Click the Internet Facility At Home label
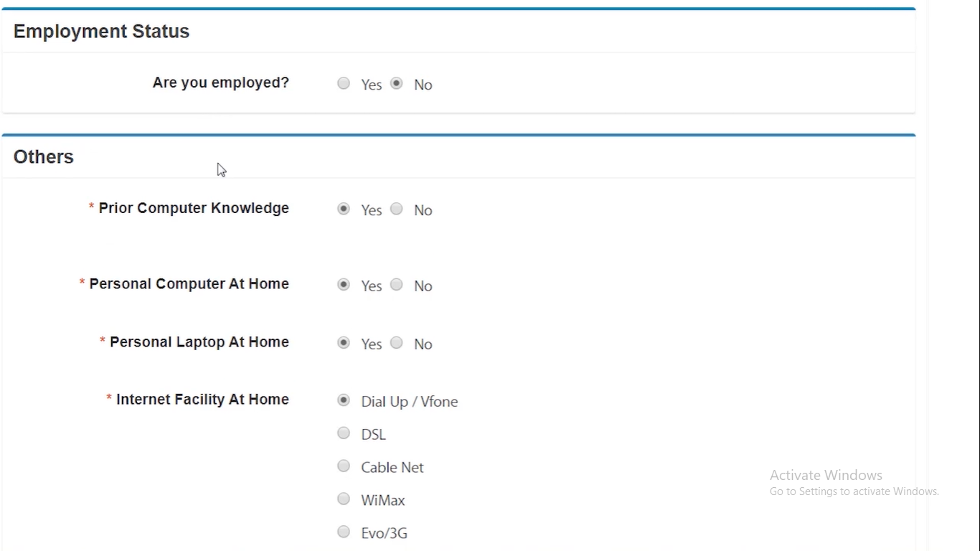 click(x=202, y=400)
